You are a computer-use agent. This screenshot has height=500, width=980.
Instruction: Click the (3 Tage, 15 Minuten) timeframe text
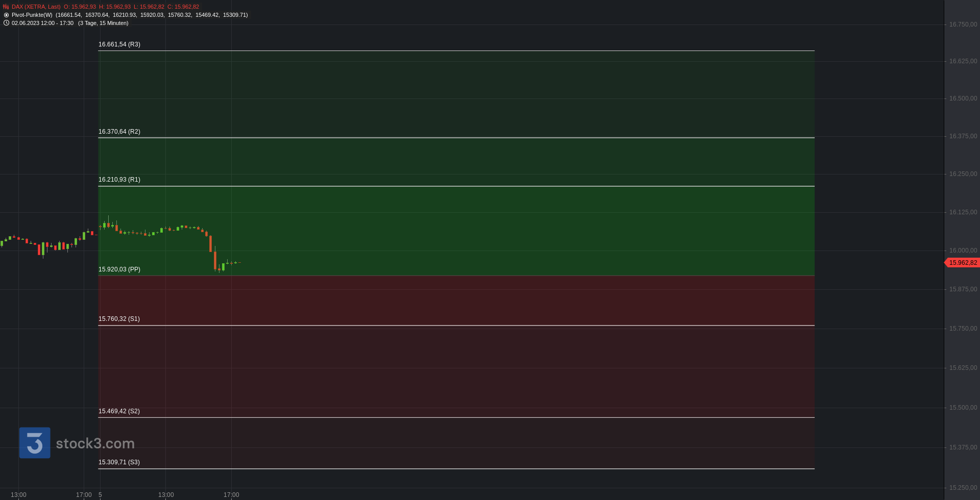(x=103, y=23)
